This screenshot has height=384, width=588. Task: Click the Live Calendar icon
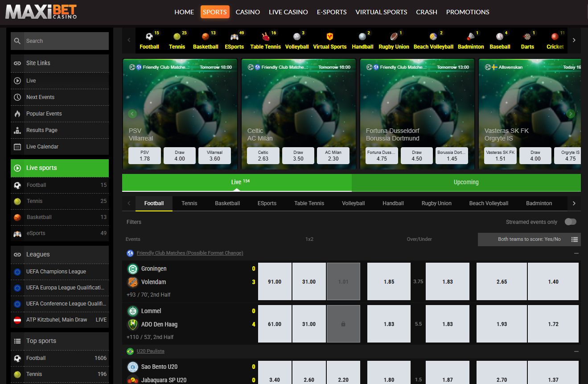point(17,147)
